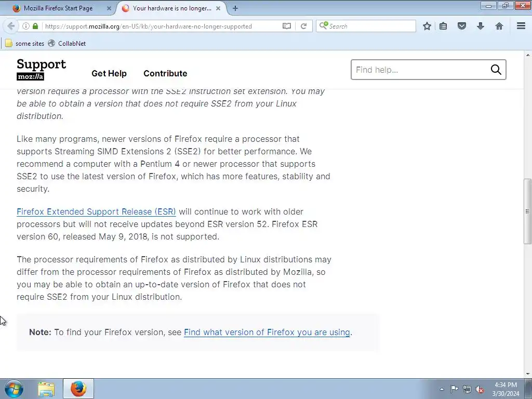Screen dimensions: 532x399
Task: Close the 'Your hardware is no longer' tab
Action: (219, 8)
